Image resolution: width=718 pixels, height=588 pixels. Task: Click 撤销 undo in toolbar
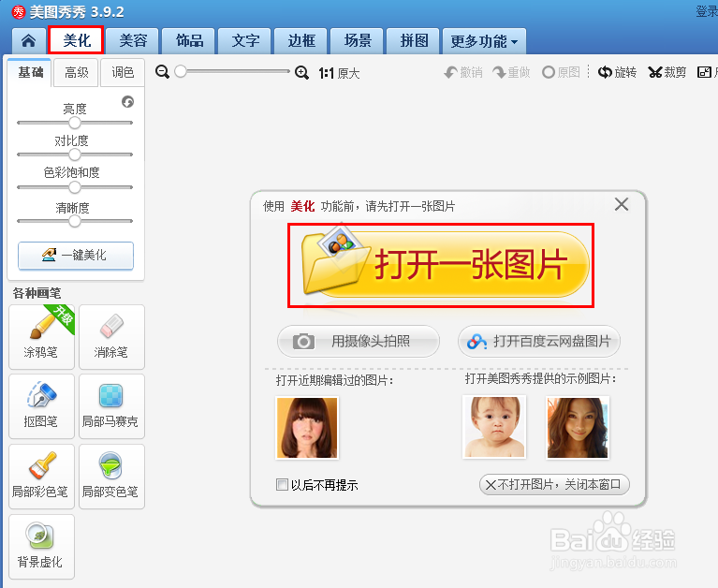[x=463, y=72]
